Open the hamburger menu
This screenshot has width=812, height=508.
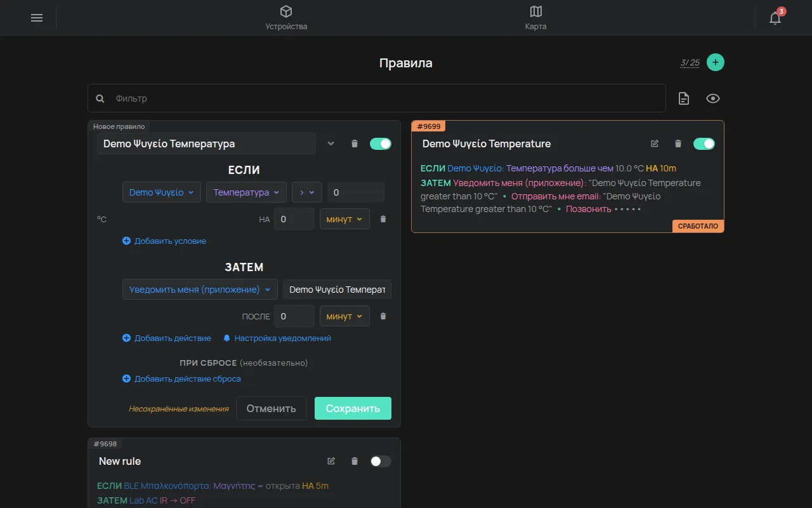point(37,18)
